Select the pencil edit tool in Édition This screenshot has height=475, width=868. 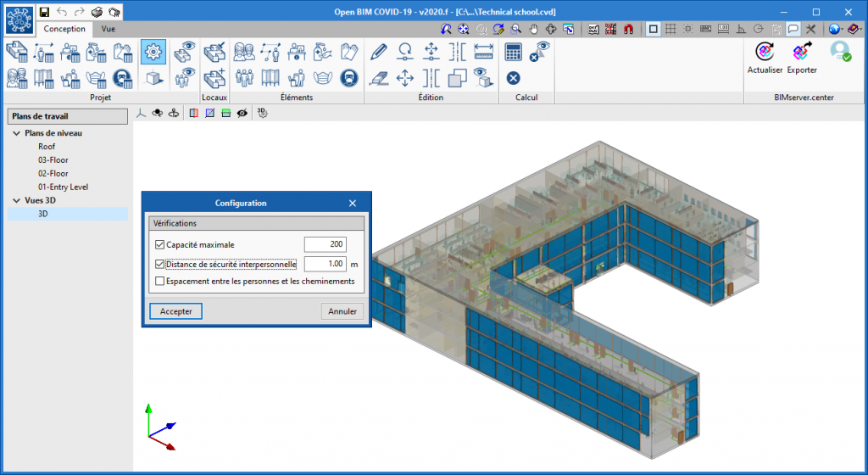[x=380, y=52]
